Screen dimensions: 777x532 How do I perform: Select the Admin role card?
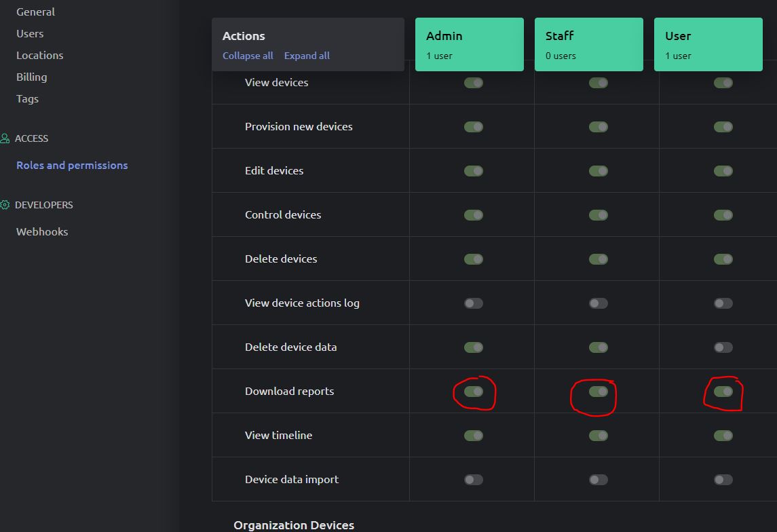tap(469, 44)
